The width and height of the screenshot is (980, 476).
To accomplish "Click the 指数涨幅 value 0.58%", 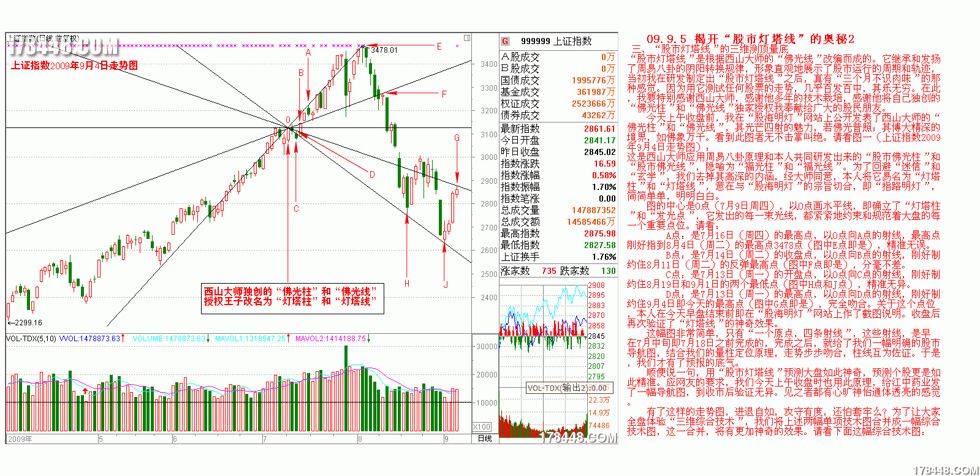I will pos(604,175).
